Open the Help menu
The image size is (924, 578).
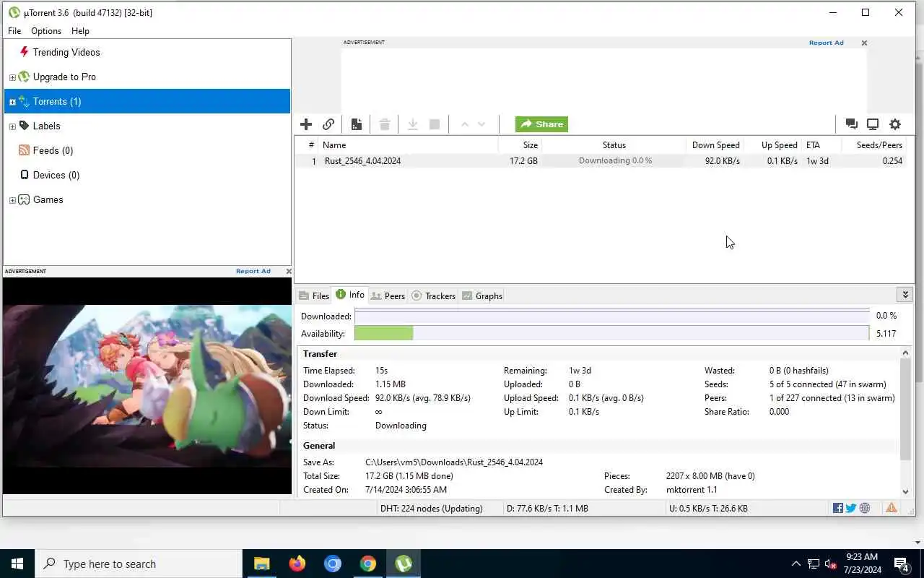tap(80, 31)
